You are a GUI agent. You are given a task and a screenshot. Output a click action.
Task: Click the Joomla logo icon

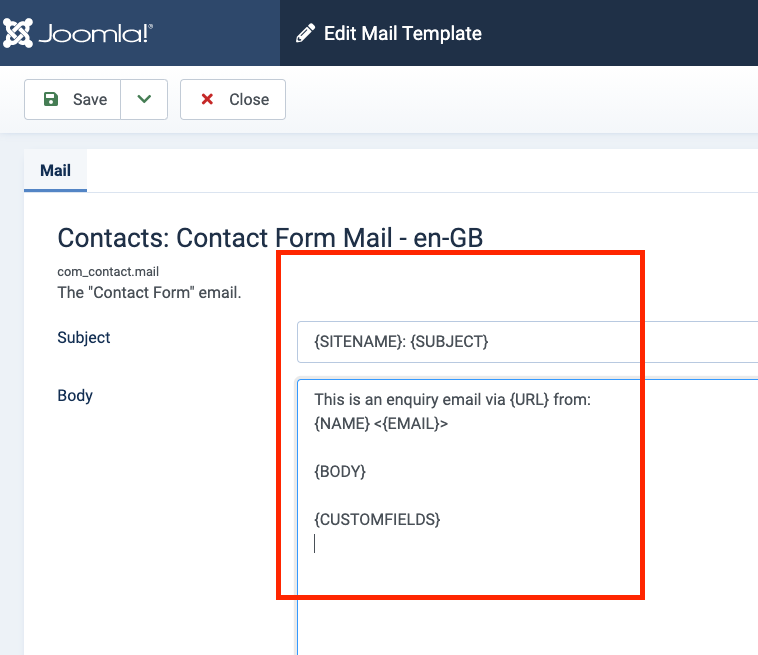[x=19, y=33]
